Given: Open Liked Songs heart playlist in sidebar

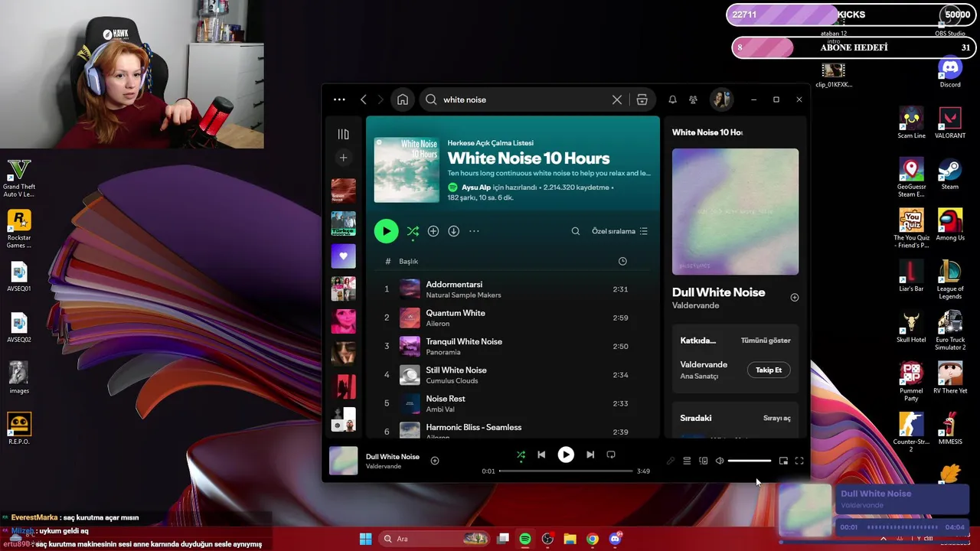Looking at the screenshot, I should click(343, 256).
